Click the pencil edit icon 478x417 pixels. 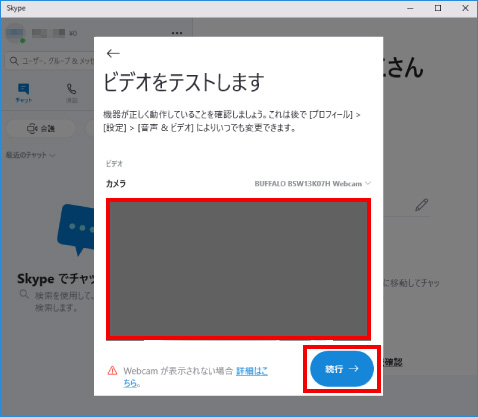tap(421, 205)
